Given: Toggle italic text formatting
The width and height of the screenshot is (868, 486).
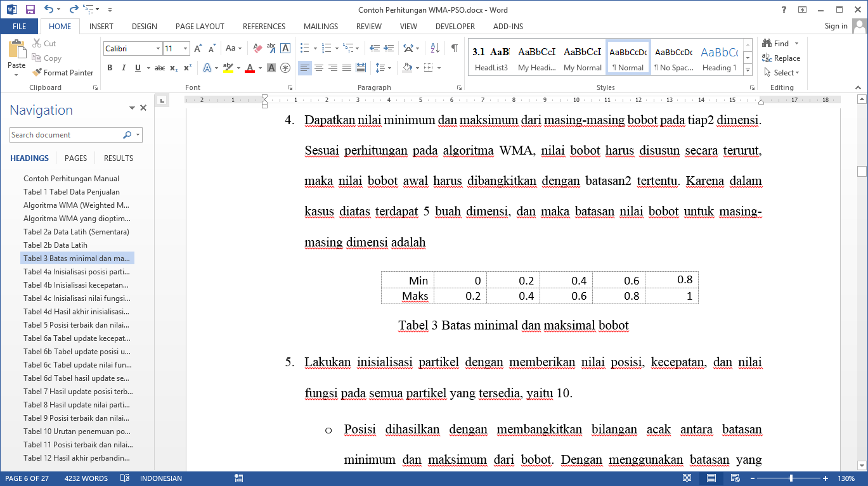Looking at the screenshot, I should tap(124, 68).
